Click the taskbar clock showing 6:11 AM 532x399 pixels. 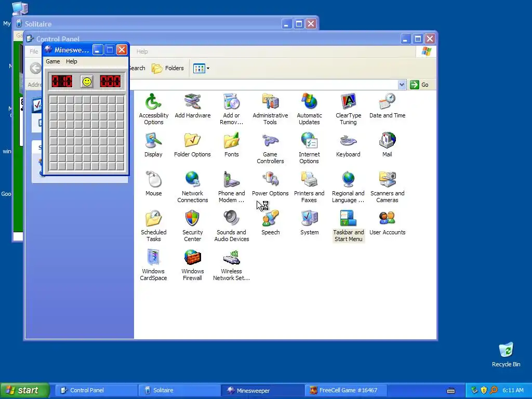(x=513, y=390)
